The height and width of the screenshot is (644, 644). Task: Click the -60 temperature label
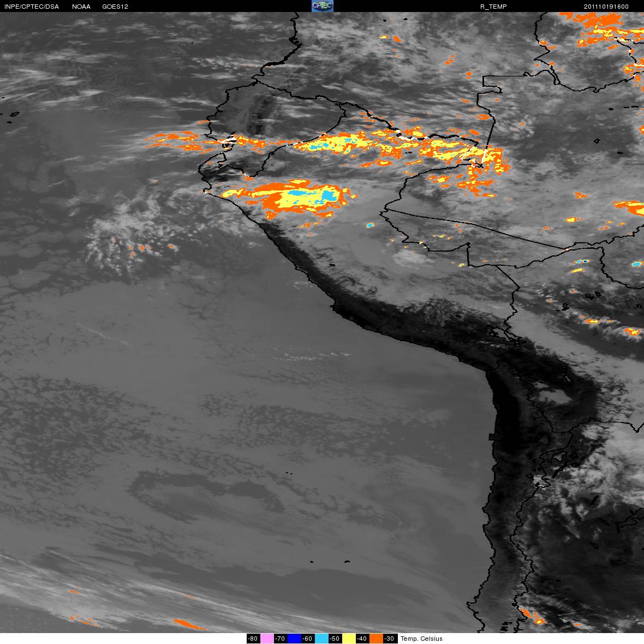click(x=308, y=639)
